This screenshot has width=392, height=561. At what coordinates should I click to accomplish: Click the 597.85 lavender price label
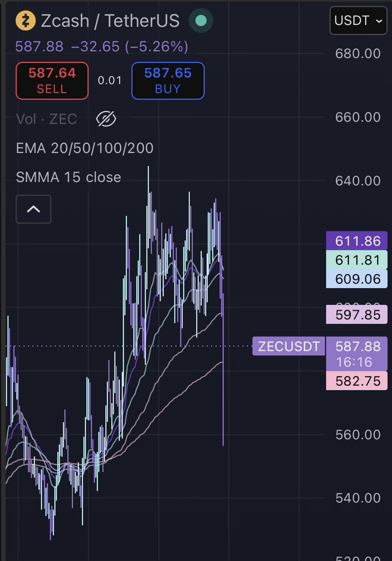(x=356, y=314)
